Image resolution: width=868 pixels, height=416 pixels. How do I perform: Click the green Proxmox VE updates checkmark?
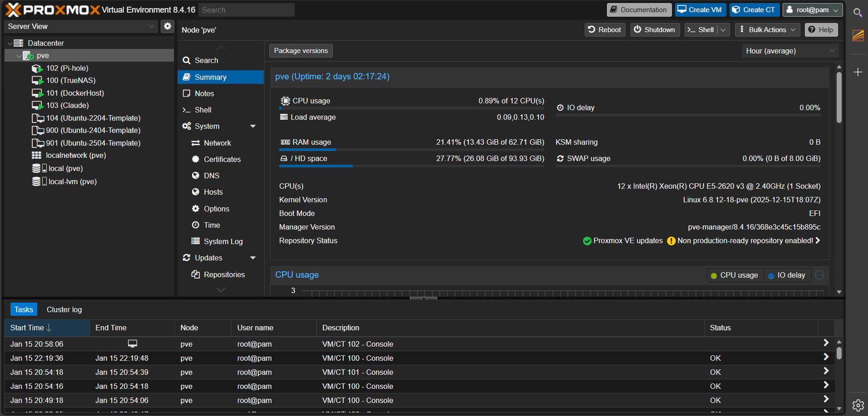click(x=587, y=241)
